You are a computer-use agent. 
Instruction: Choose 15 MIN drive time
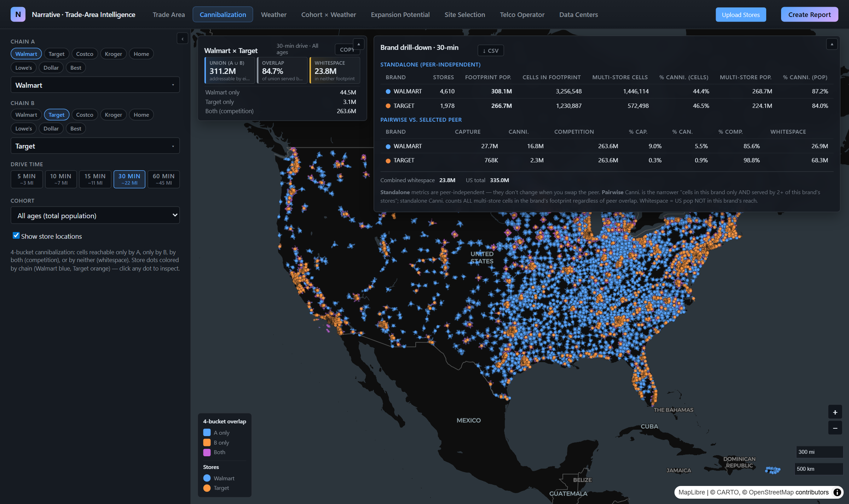[x=95, y=179]
